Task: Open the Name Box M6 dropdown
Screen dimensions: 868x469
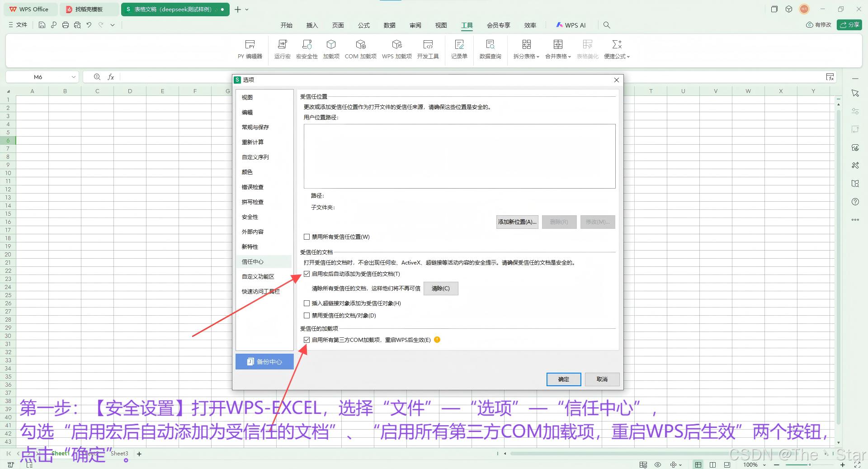Action: click(x=73, y=77)
